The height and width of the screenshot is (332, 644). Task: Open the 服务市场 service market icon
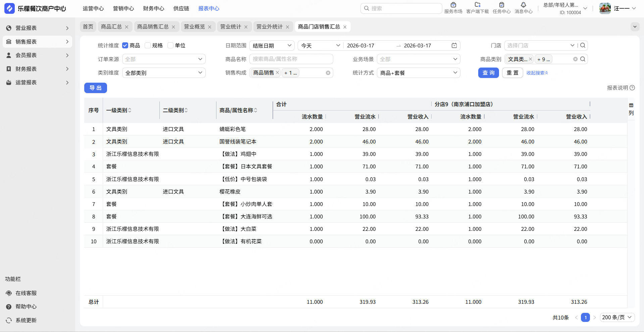point(453,5)
